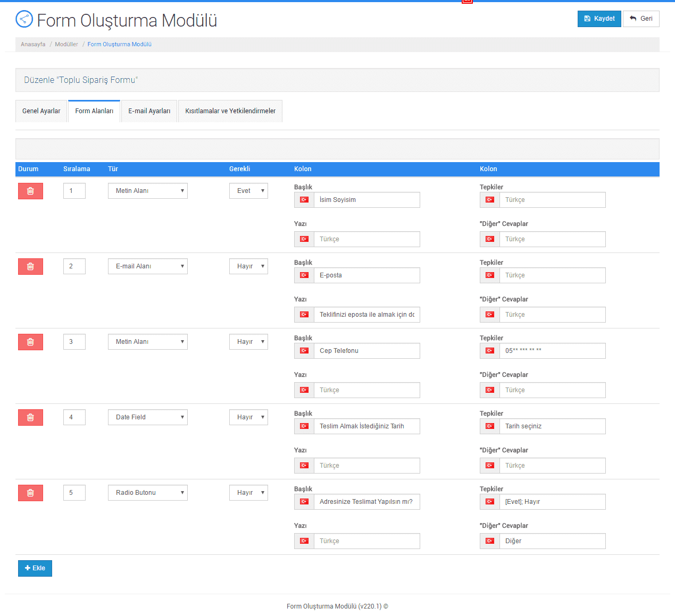Expand the Gerekli dropdown in the Cep Telefonu row

(248, 342)
